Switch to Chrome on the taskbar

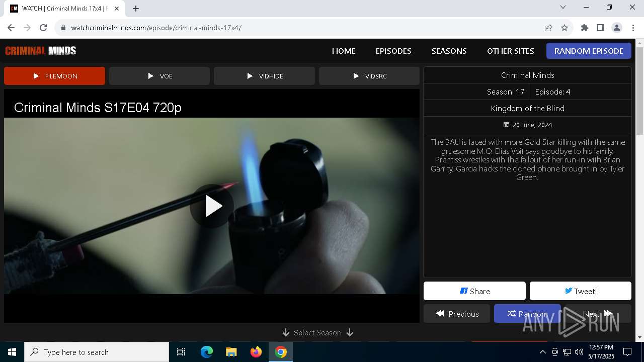(x=281, y=352)
